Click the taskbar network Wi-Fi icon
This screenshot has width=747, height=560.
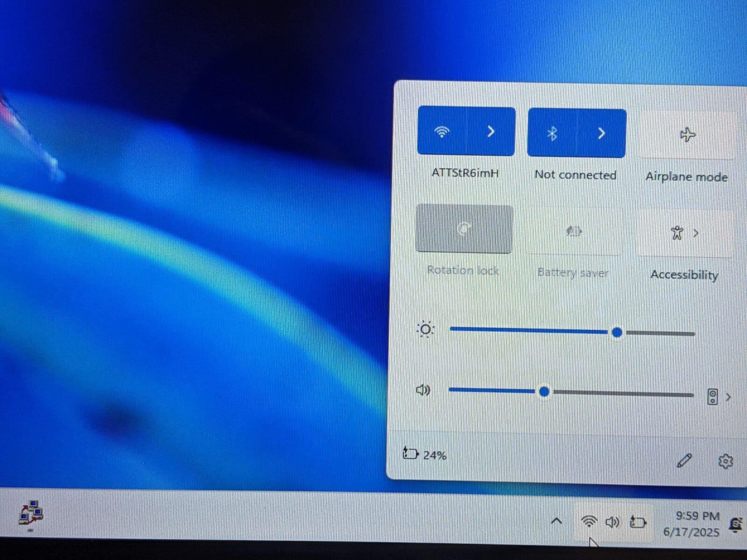tap(589, 521)
